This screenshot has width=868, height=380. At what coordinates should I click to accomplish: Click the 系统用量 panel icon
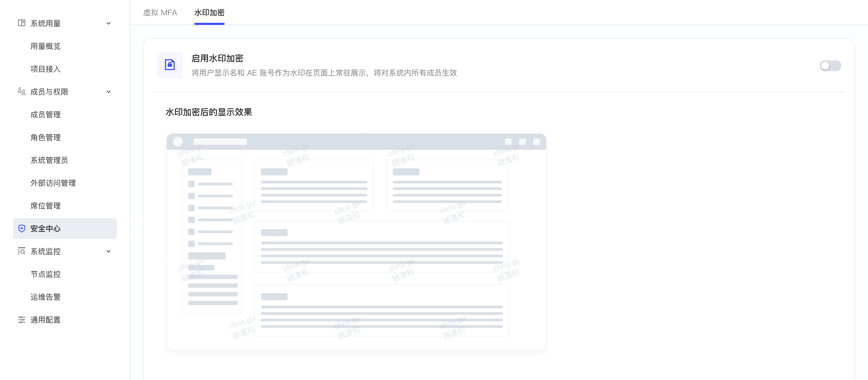[22, 23]
